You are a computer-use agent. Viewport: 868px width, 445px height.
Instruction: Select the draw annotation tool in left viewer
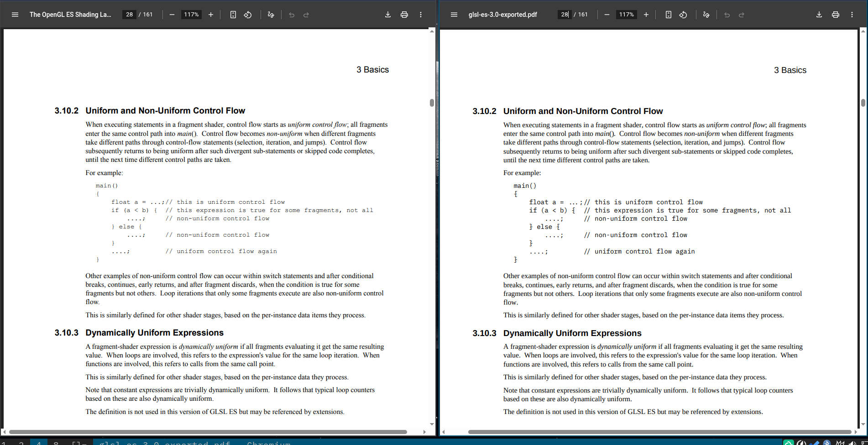point(271,15)
